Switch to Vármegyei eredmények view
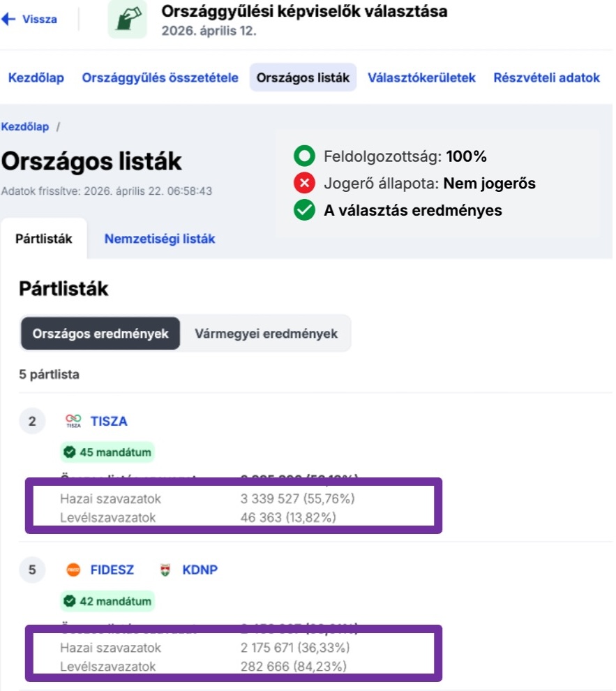The width and height of the screenshot is (616, 691). point(266,334)
